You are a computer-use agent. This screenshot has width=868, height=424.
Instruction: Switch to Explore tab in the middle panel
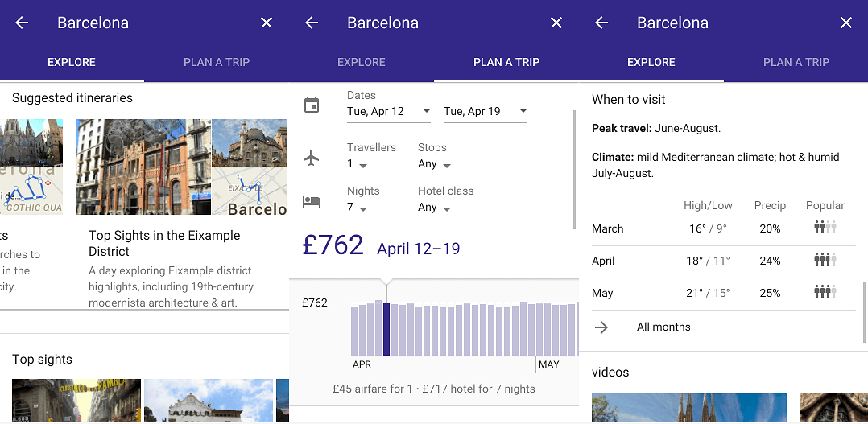(x=362, y=62)
